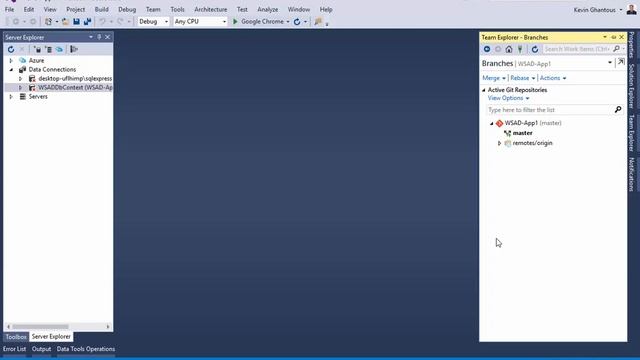Expand the Azure node

point(11,60)
